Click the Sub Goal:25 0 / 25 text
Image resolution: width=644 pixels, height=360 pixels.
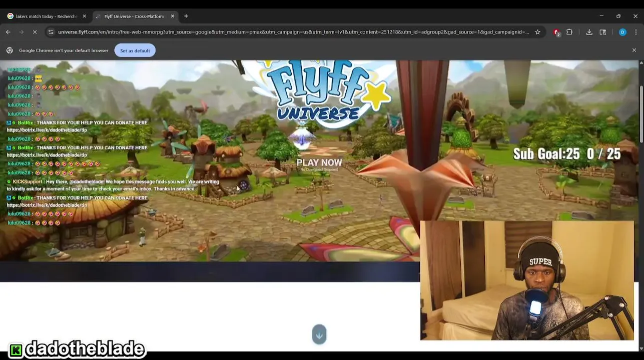567,154
